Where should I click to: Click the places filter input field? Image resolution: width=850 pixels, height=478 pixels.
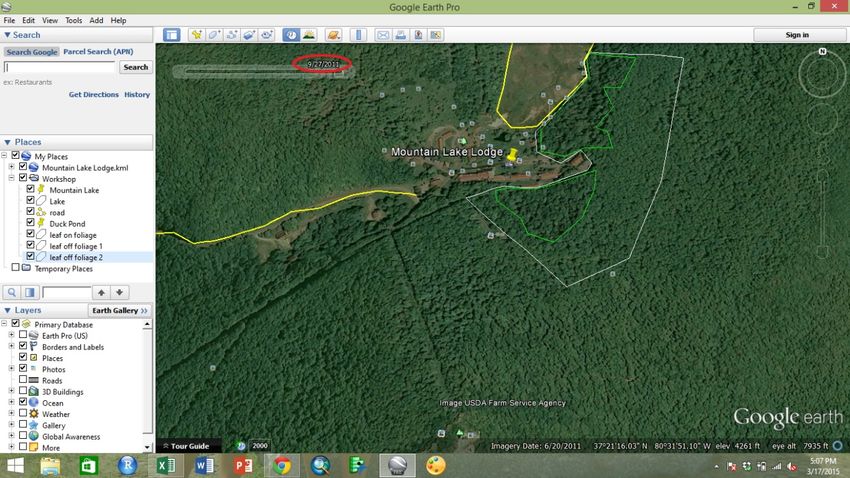click(x=66, y=293)
